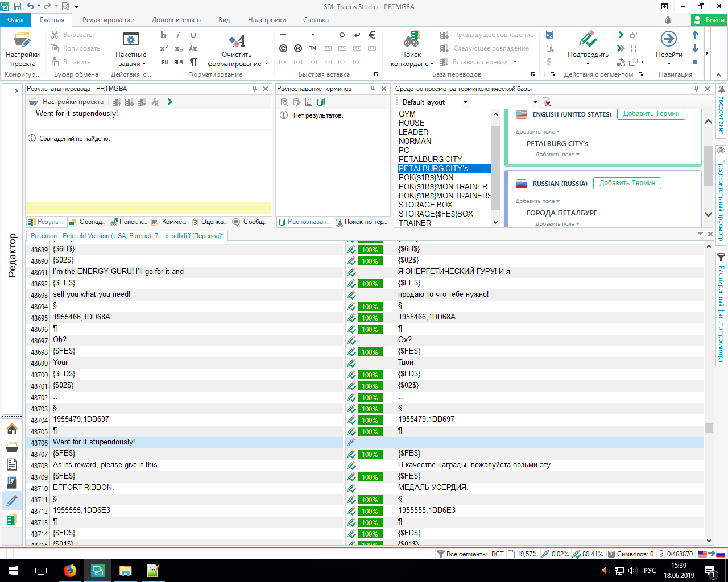The width and height of the screenshot is (728, 582).
Task: Toggle display of nonprinting paragraph marks
Action: (x=193, y=62)
